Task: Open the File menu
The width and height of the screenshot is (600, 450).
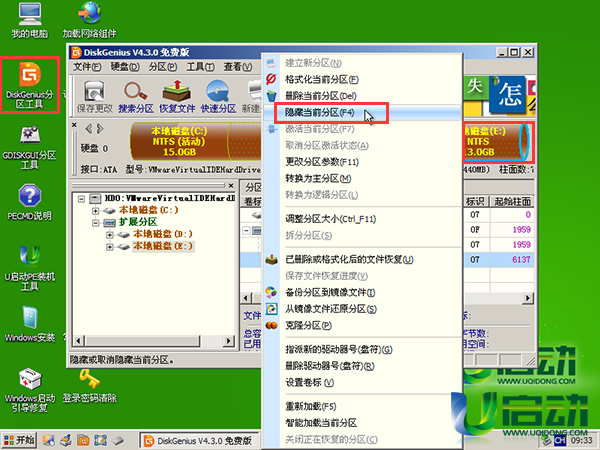Action: click(87, 67)
